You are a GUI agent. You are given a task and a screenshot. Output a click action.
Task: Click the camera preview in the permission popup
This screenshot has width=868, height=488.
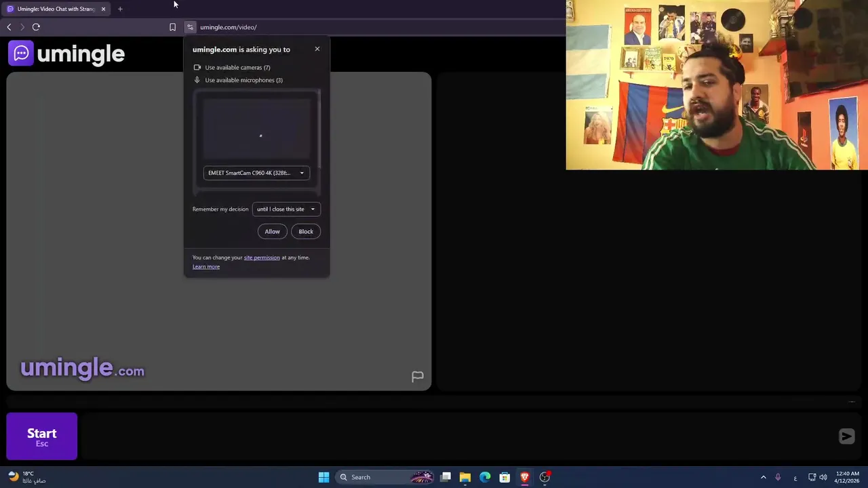(x=257, y=129)
